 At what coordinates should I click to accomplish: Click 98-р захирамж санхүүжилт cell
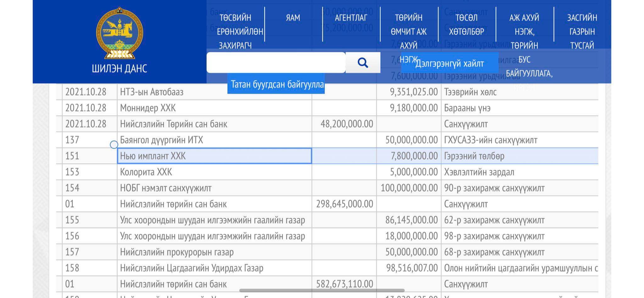click(x=519, y=236)
